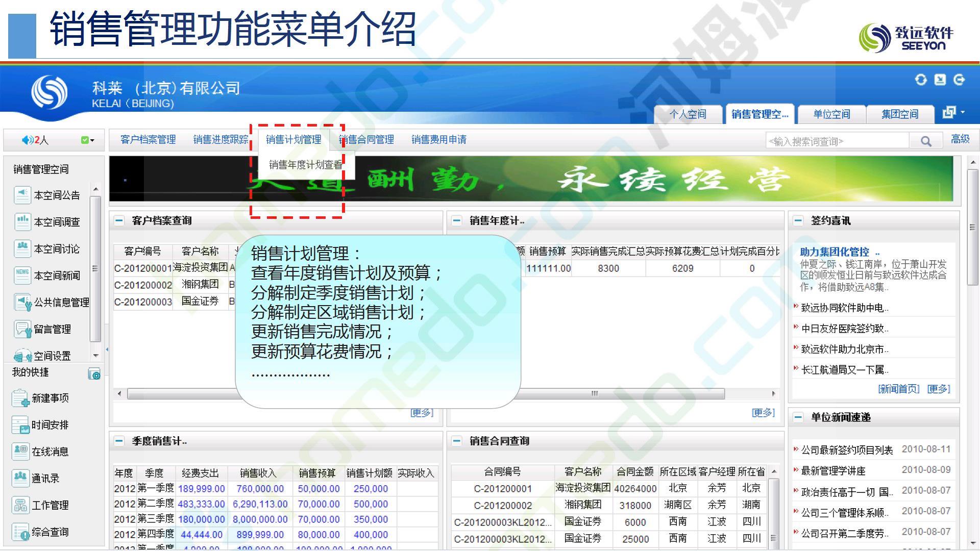Click horizontal scrollbar in 客户档案查询 table

click(181, 394)
